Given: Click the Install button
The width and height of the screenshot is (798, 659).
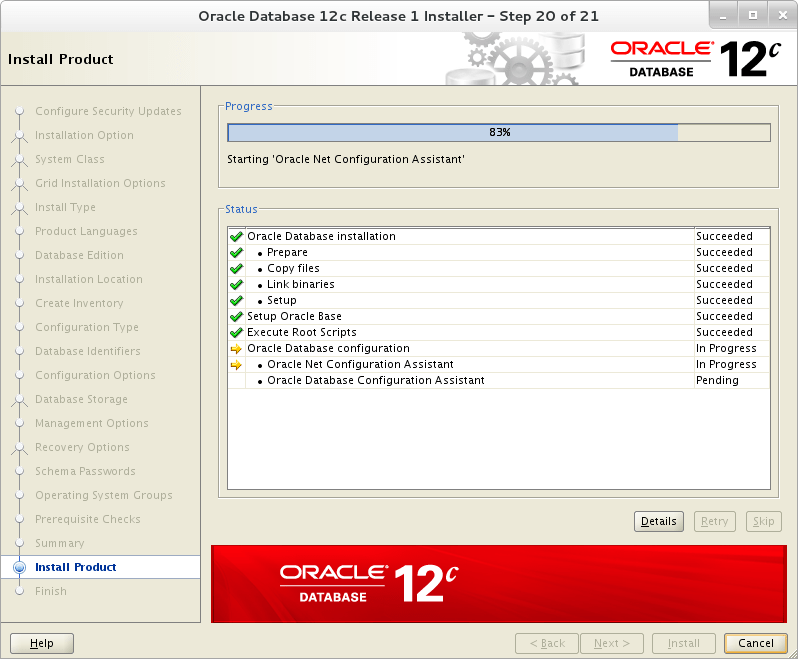Looking at the screenshot, I should (683, 643).
